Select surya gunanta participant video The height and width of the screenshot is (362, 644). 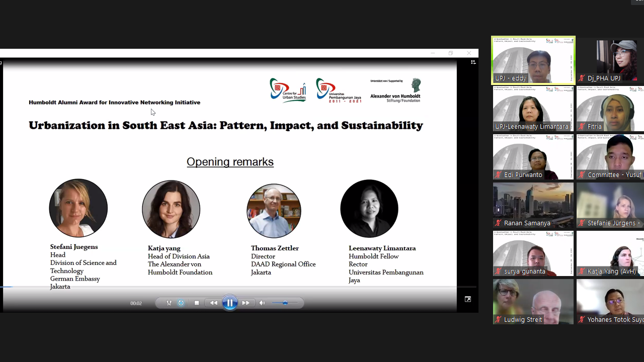pyautogui.click(x=533, y=253)
